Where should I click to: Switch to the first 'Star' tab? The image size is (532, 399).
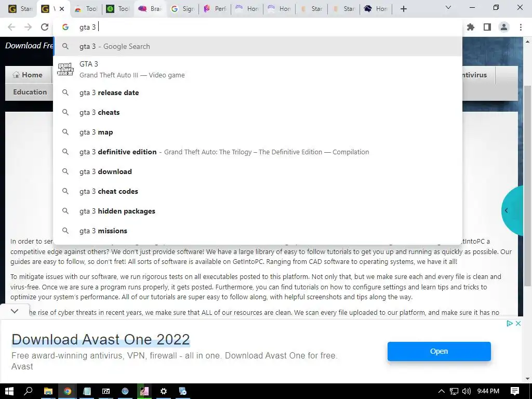tap(20, 9)
